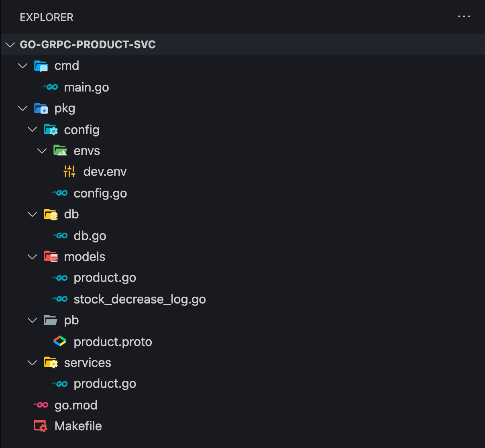485x448 pixels.
Task: Collapse the cmd folder
Action: 22,65
